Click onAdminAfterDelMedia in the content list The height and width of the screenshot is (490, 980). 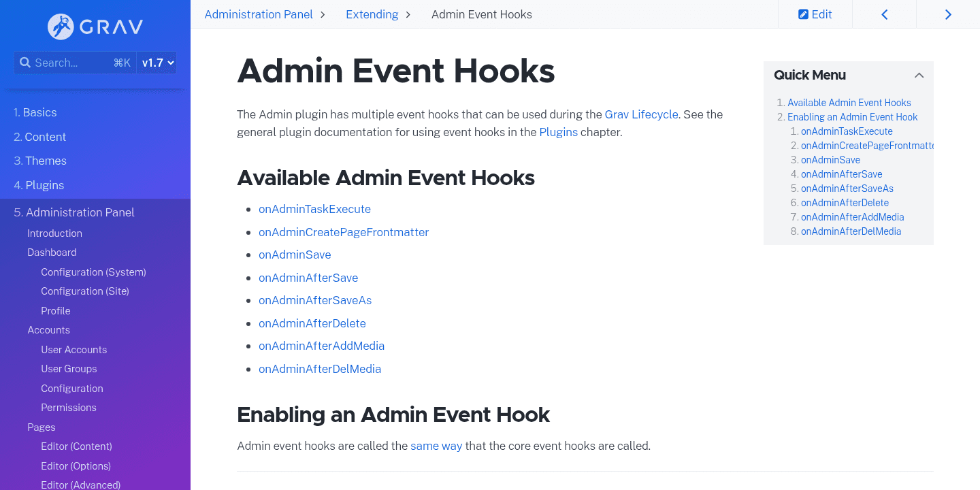click(x=320, y=369)
